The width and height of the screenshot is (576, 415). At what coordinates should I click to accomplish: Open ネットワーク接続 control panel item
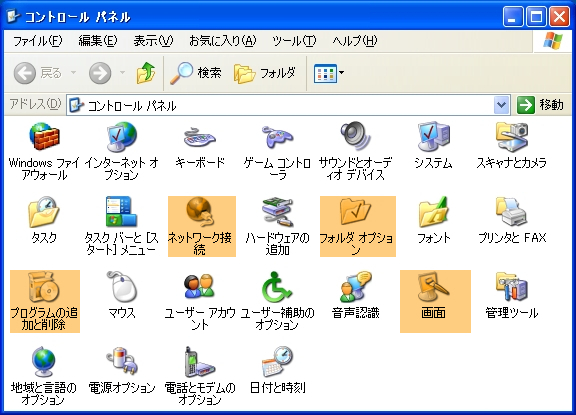point(202,226)
